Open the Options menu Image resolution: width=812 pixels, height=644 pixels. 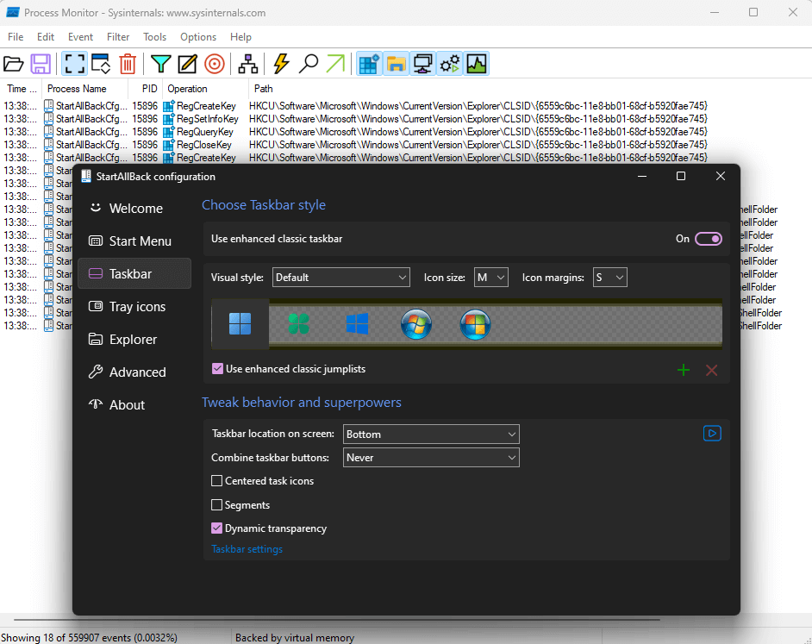click(x=197, y=37)
